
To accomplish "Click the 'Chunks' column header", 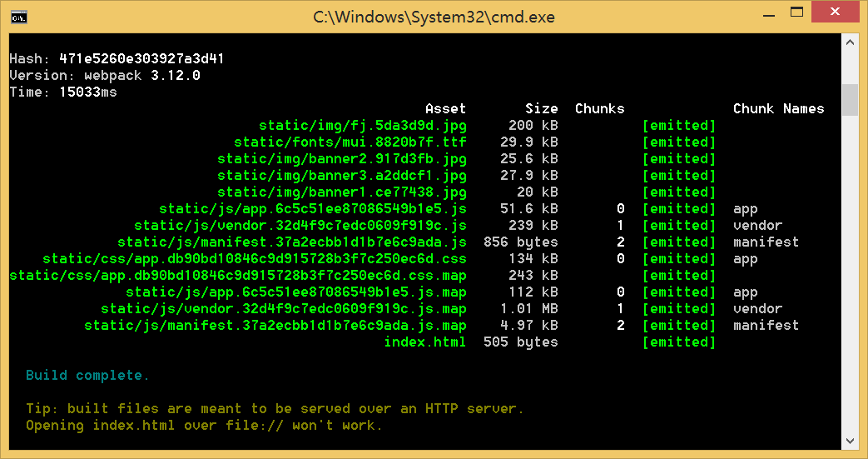I will click(599, 108).
